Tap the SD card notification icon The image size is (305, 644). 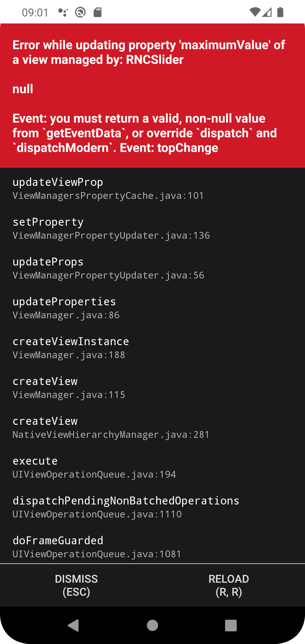coord(98,12)
